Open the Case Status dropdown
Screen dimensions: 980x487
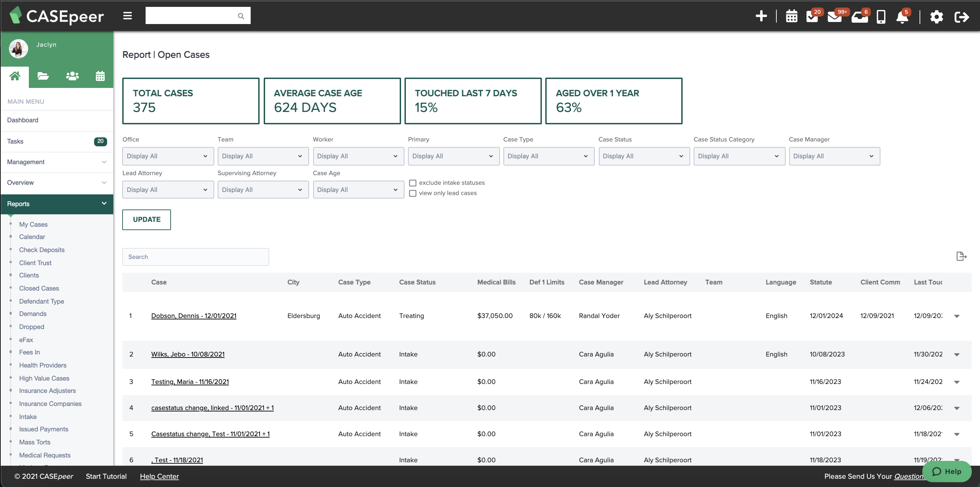[644, 156]
